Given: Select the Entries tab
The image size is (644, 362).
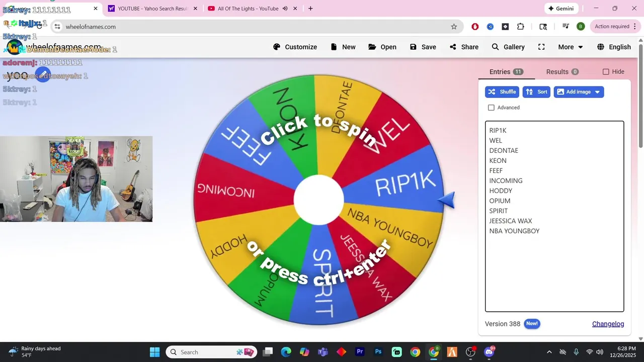Looking at the screenshot, I should click(x=506, y=72).
